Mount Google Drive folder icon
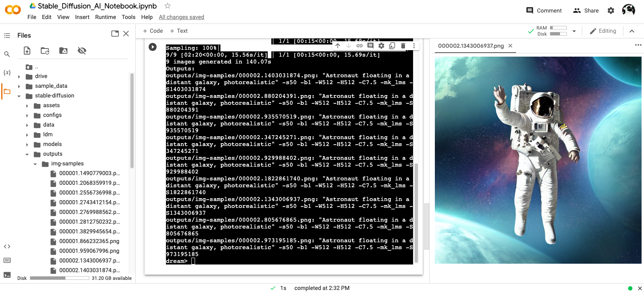Viewport: 644px width, 292px height. tap(63, 51)
